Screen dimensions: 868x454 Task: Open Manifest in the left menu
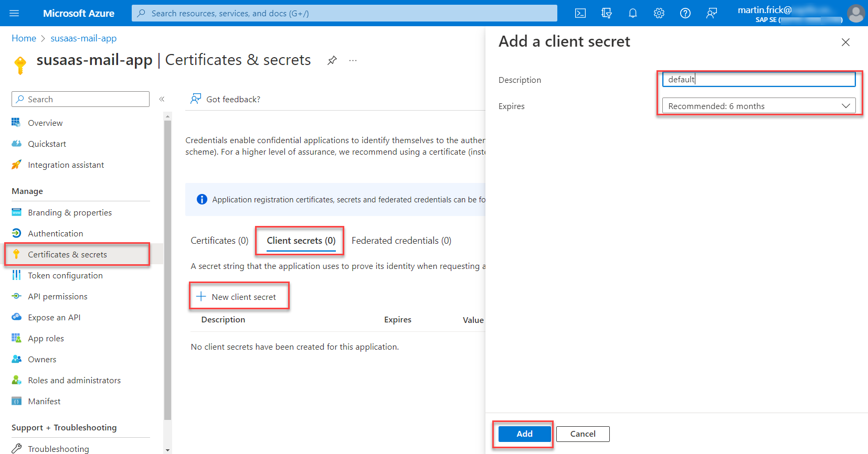point(44,401)
